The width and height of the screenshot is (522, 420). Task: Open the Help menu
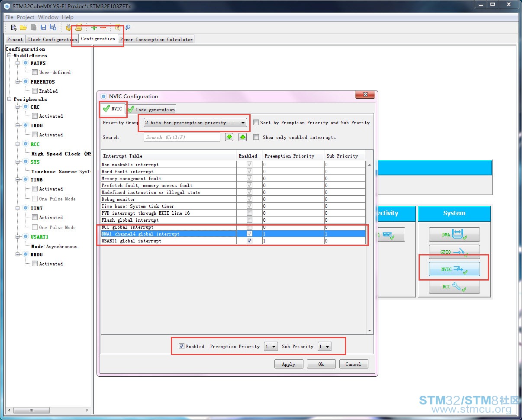(68, 17)
